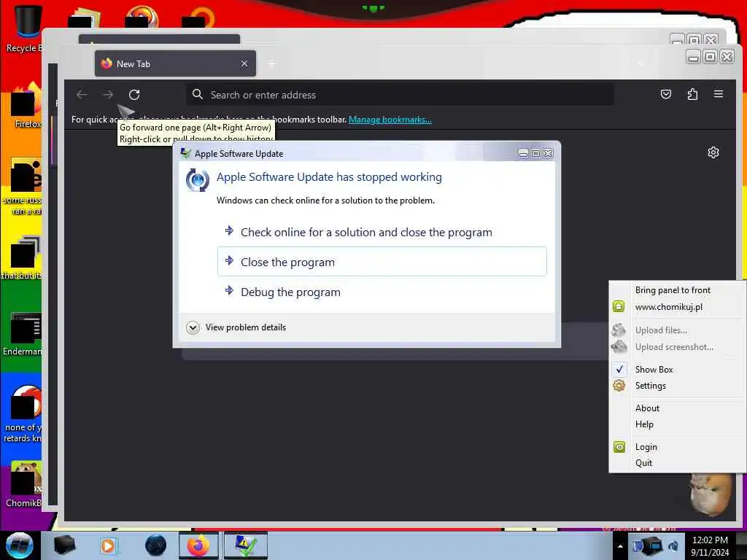Open the Manage bookmarks link

click(390, 120)
